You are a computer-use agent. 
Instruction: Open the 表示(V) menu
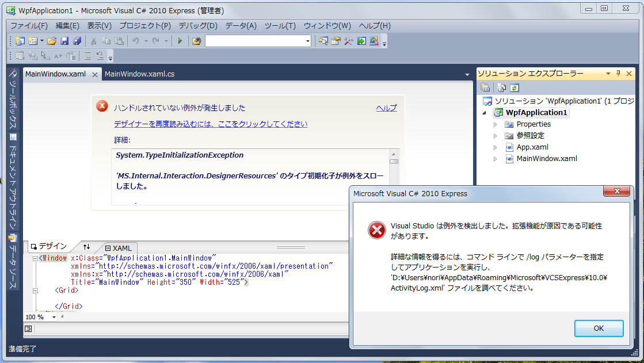99,26
